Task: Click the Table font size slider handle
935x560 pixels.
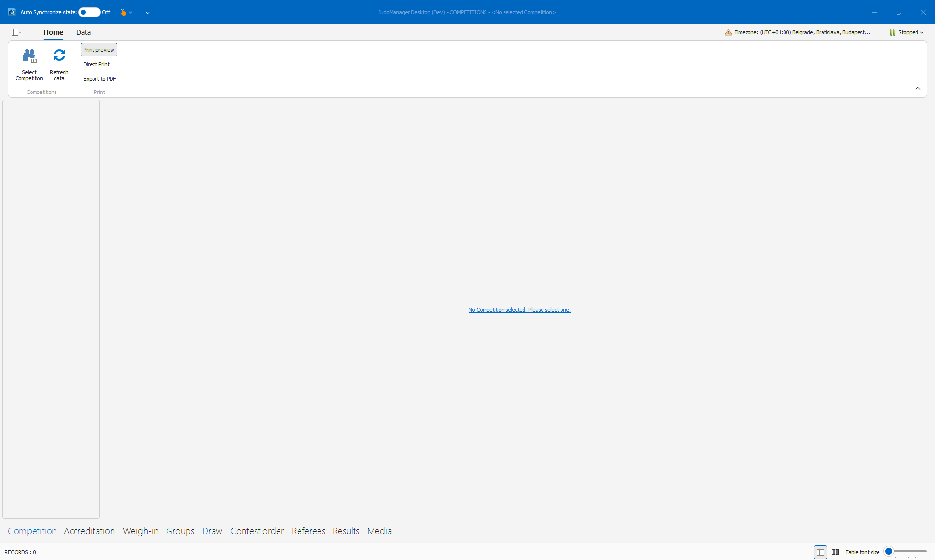Action: tap(889, 551)
